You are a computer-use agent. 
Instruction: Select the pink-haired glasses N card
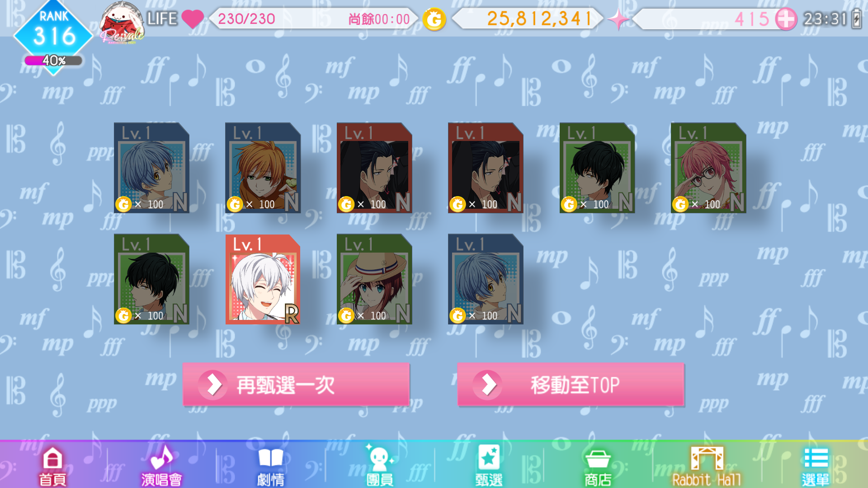(x=708, y=168)
